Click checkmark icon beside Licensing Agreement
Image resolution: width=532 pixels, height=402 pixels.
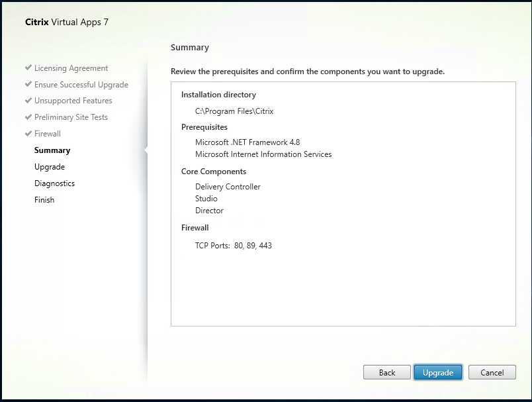click(28, 68)
